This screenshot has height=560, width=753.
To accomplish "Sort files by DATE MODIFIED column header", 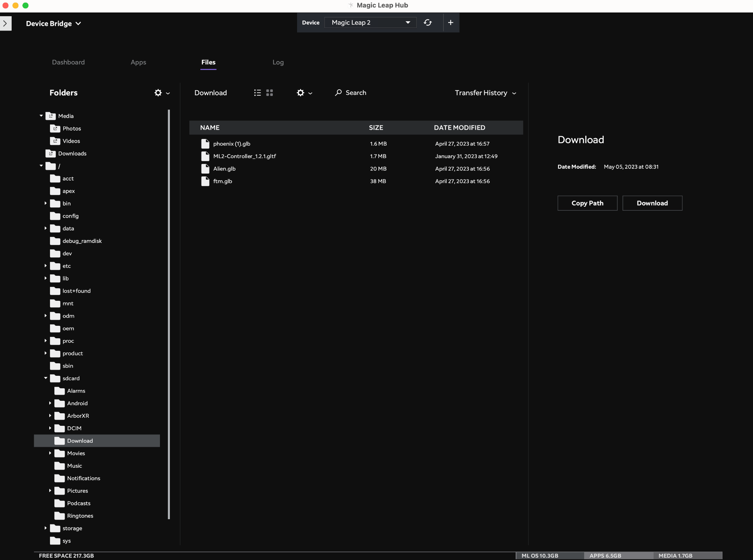I will (460, 128).
